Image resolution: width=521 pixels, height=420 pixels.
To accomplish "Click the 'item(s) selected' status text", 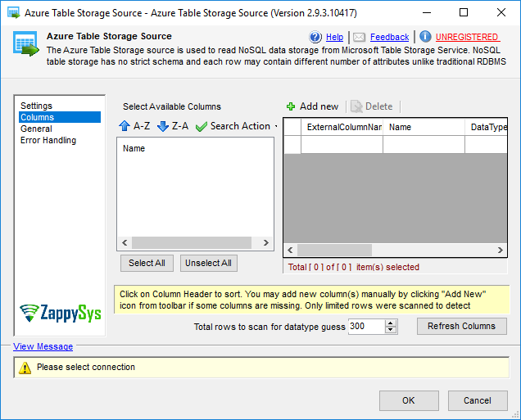I will pyautogui.click(x=387, y=267).
